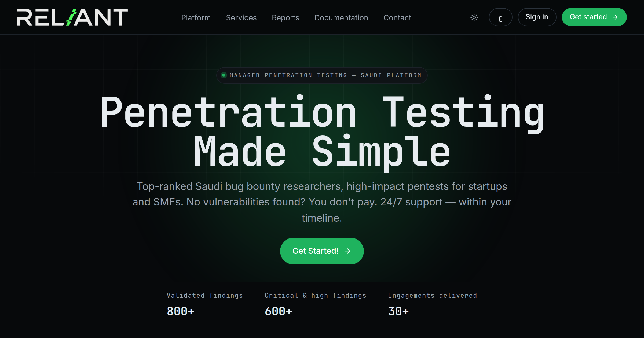
Task: Open the Platform nav item
Action: click(x=196, y=18)
